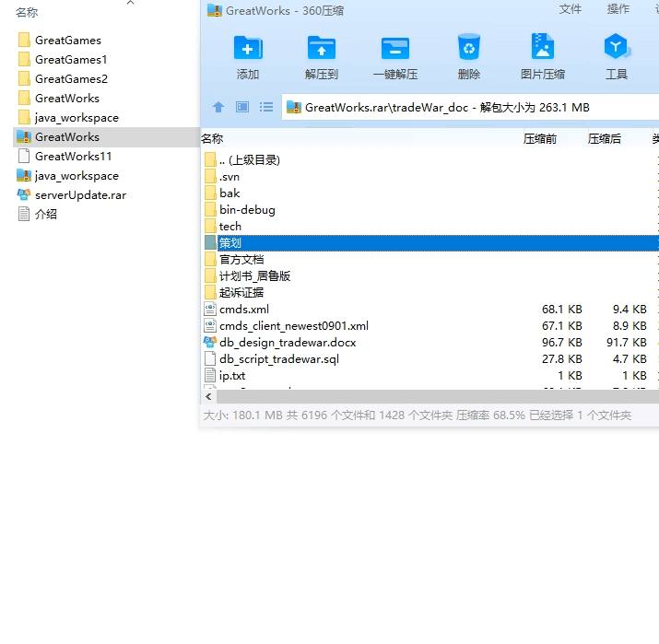Click the 68.1 KB size of cmds.xml
Screen dimensions: 659x644
point(562,310)
